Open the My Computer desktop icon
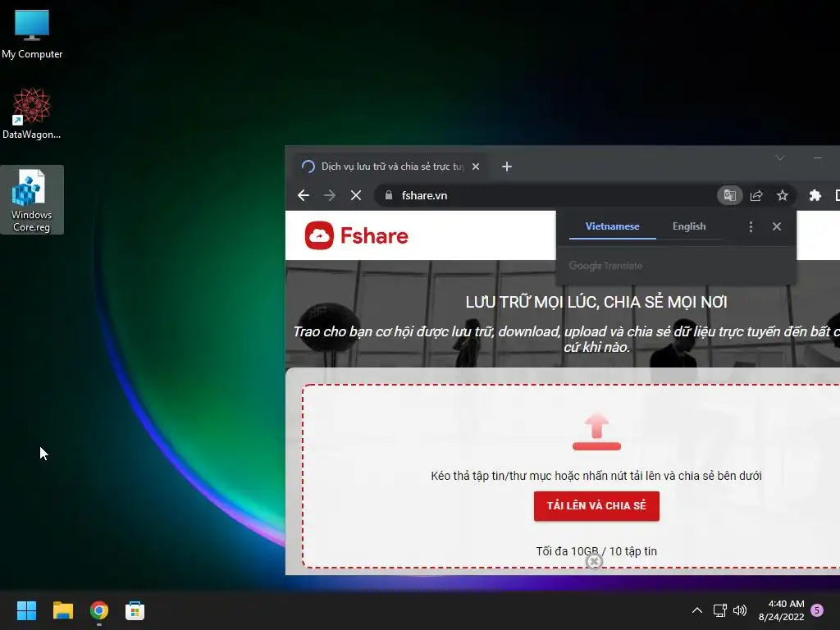This screenshot has height=630, width=840. pos(32,34)
